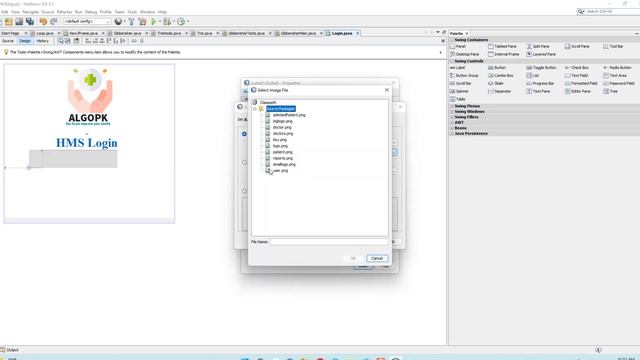The width and height of the screenshot is (640, 360).
Task: Open the Tools menu
Action: click(x=132, y=12)
